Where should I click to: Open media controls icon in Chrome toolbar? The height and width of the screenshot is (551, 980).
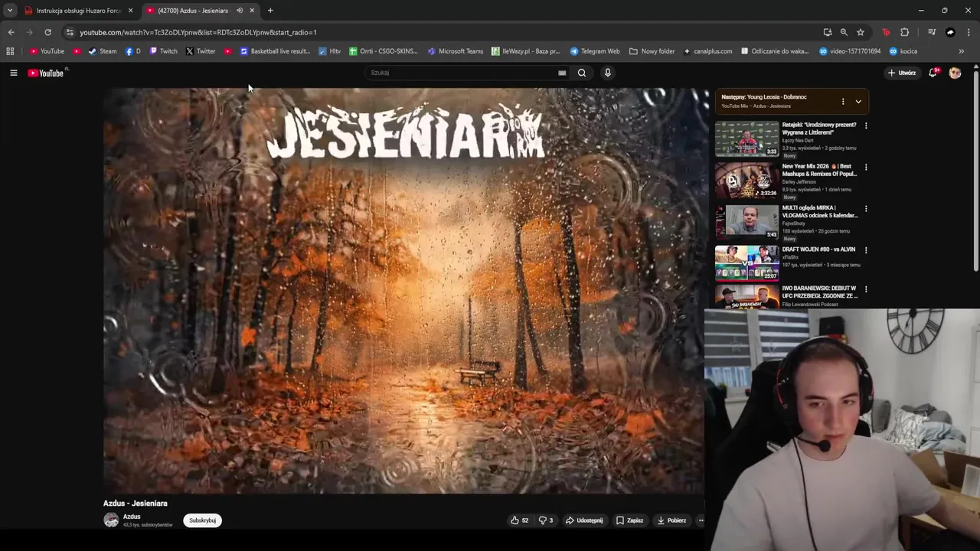click(932, 32)
